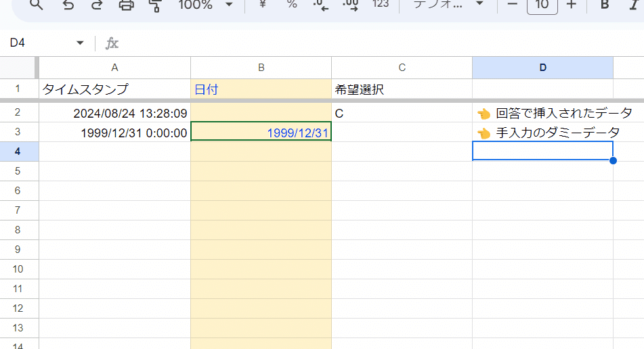Click the font size field showing 10

(x=542, y=5)
